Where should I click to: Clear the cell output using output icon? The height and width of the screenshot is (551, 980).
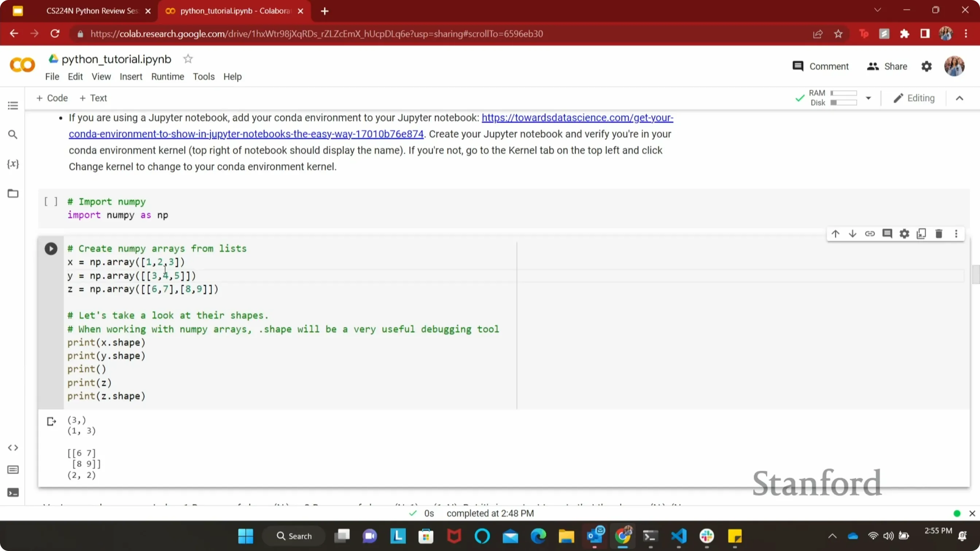click(x=51, y=421)
